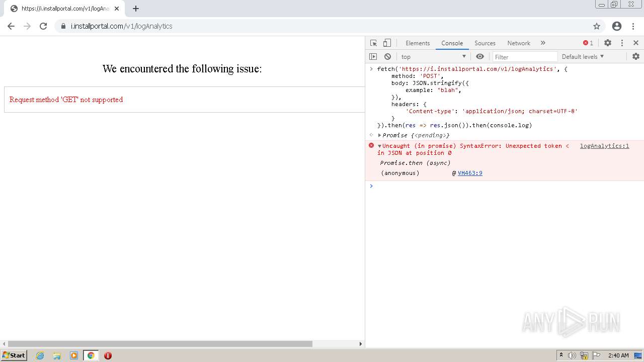Close the DevTools panel
The width and height of the screenshot is (644, 362).
tap(636, 43)
